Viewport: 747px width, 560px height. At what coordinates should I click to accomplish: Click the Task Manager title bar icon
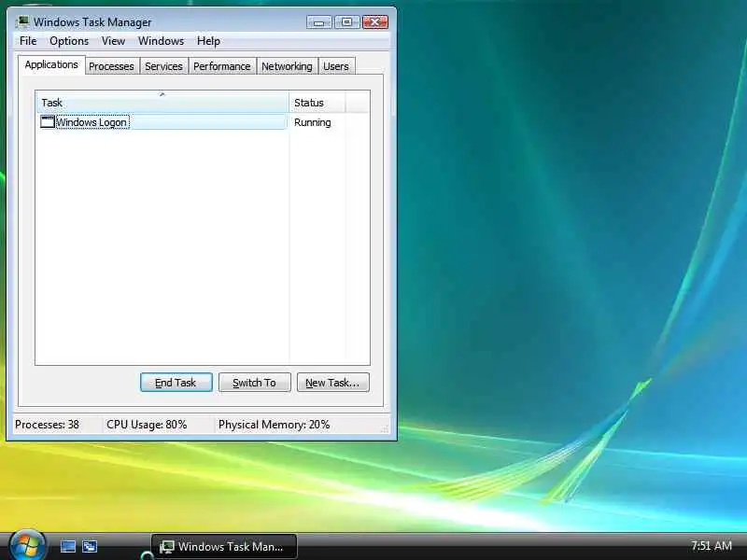[21, 21]
